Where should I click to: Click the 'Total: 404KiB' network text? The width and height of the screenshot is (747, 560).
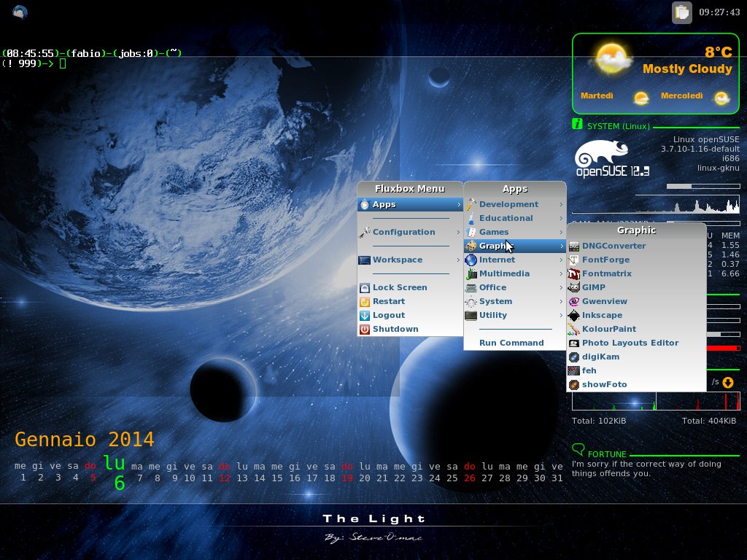click(709, 421)
